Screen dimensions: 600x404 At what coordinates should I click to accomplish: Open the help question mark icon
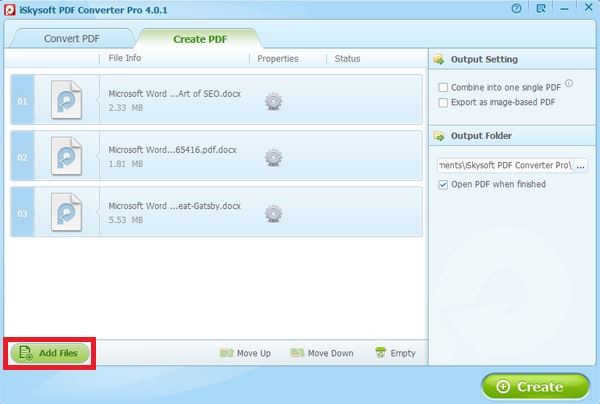click(x=516, y=8)
